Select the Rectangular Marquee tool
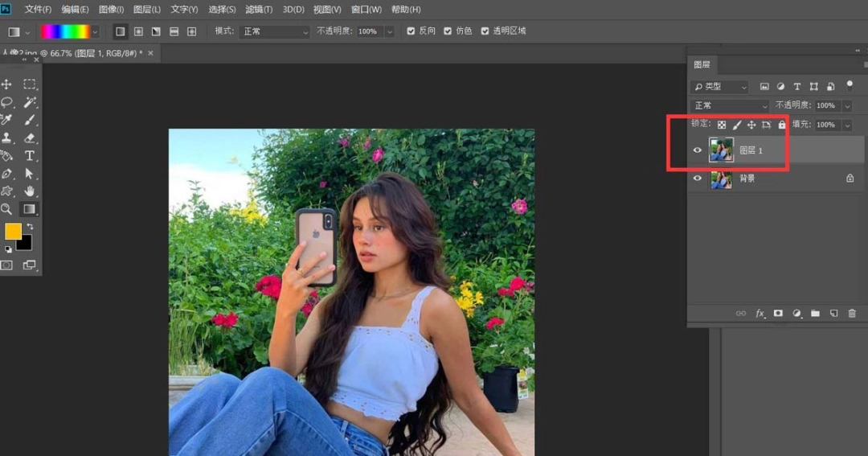This screenshot has width=868, height=456. (30, 84)
